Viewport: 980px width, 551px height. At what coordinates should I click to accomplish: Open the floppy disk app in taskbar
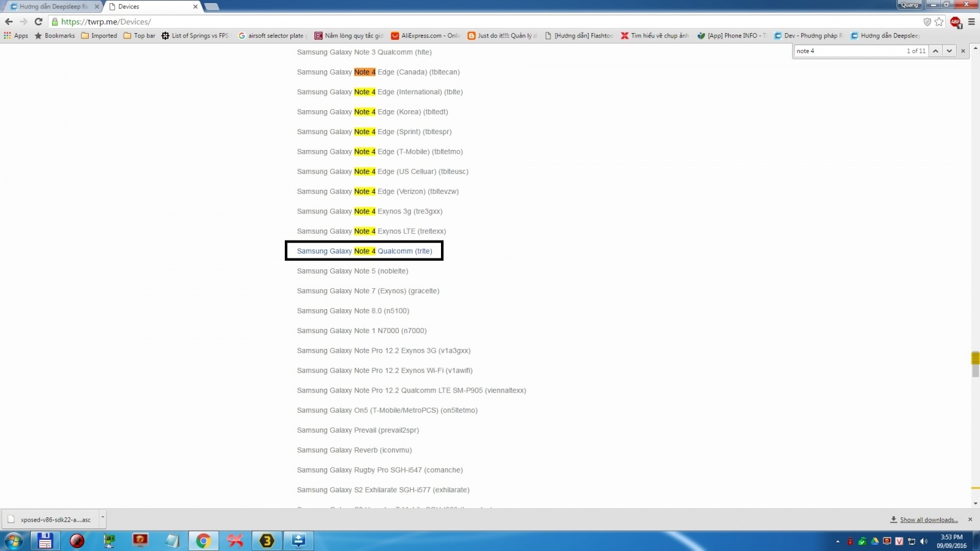pos(45,541)
